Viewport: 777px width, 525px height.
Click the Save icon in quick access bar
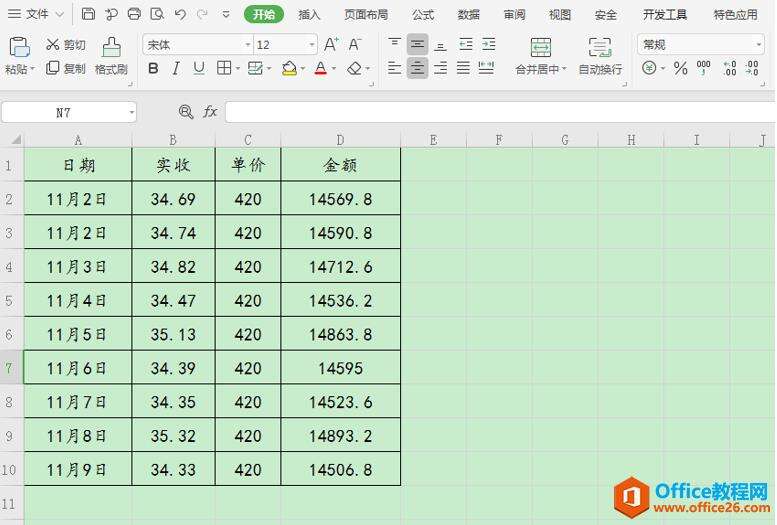coord(88,14)
